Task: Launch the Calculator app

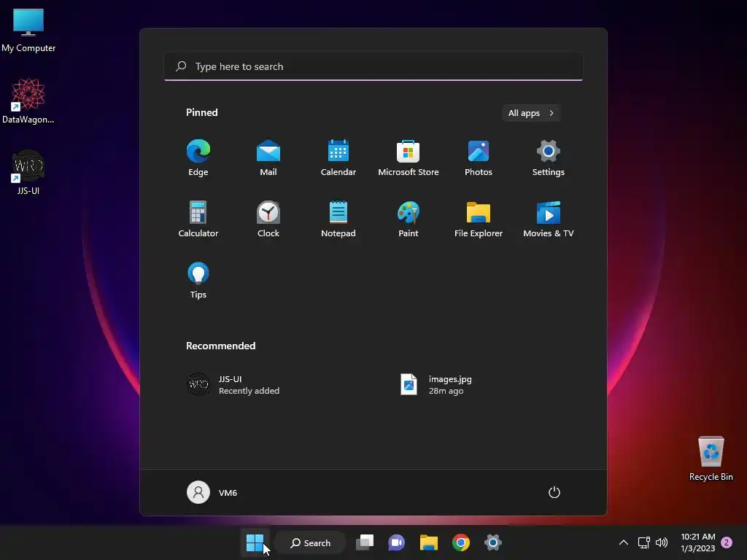Action: pos(198,219)
